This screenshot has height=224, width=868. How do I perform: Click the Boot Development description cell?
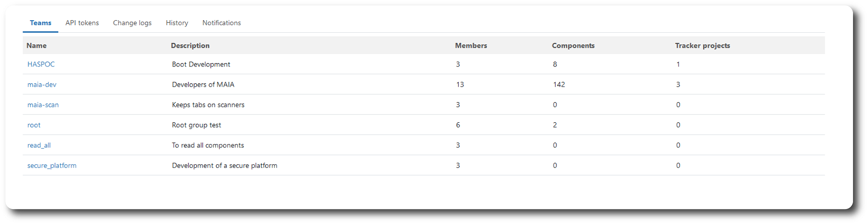coord(201,65)
